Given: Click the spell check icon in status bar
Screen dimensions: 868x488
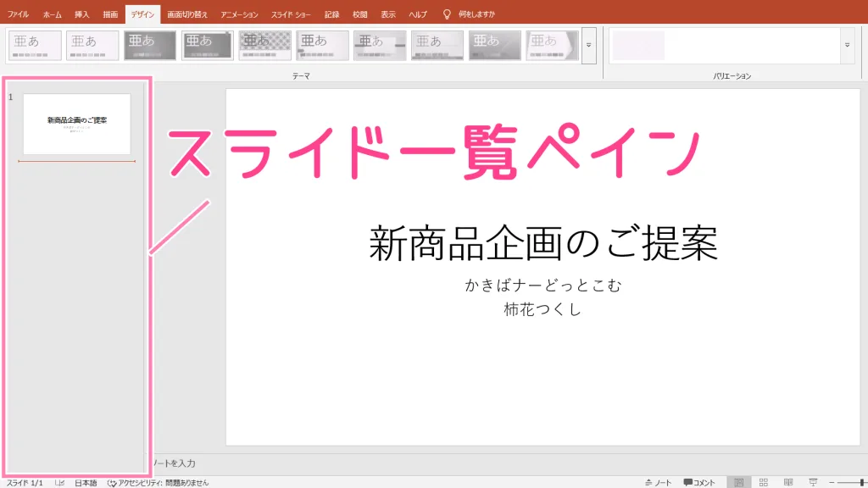Looking at the screenshot, I should point(60,482).
